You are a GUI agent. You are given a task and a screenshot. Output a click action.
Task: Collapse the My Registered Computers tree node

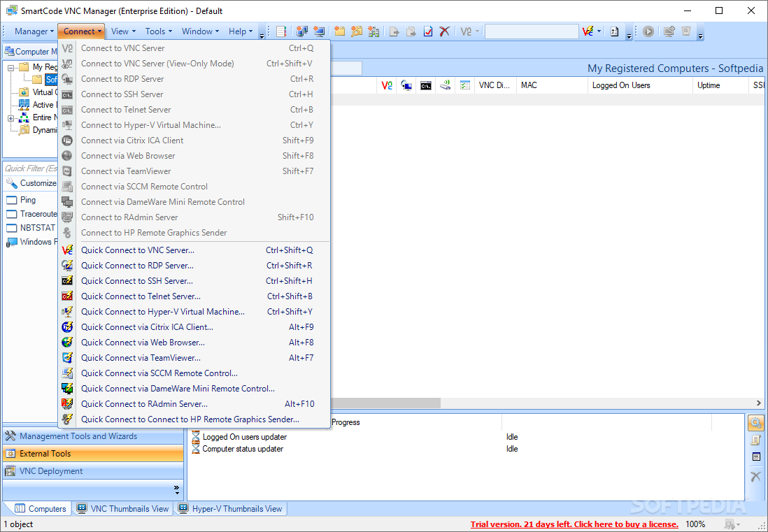click(x=10, y=68)
